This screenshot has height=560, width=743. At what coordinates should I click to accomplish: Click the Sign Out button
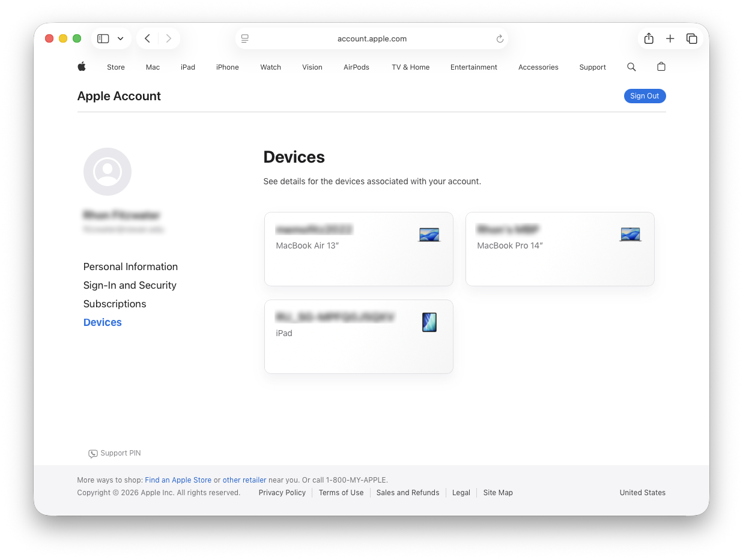[x=645, y=96]
